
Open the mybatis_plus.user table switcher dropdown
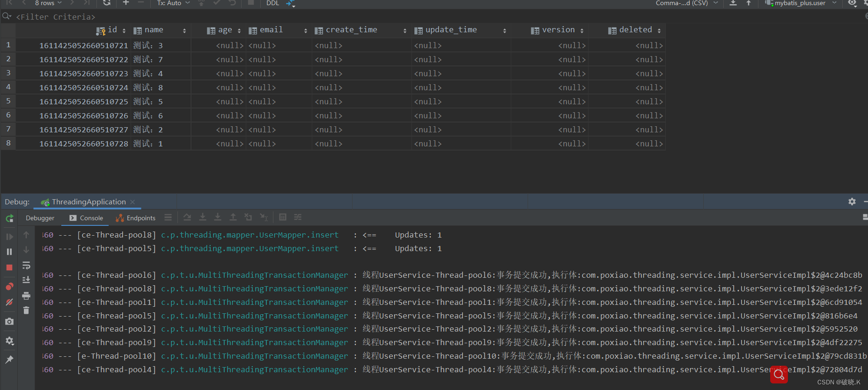(800, 3)
